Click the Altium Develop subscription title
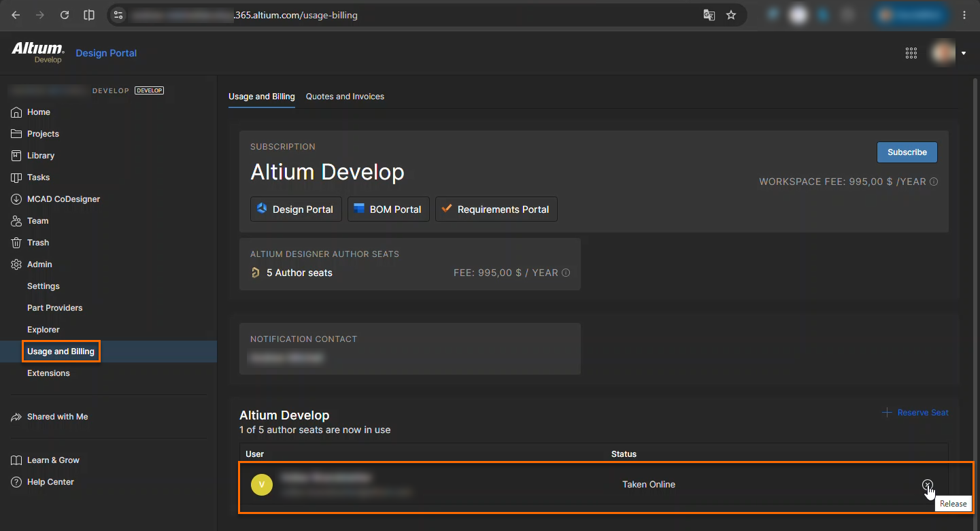 (x=327, y=172)
